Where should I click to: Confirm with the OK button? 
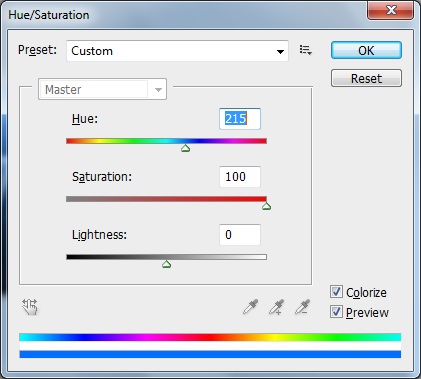click(366, 50)
